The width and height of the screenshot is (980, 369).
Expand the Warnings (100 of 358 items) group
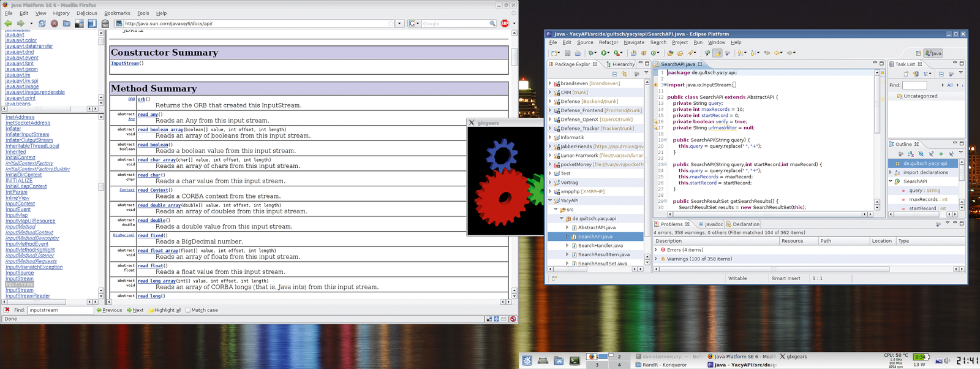[x=656, y=259]
